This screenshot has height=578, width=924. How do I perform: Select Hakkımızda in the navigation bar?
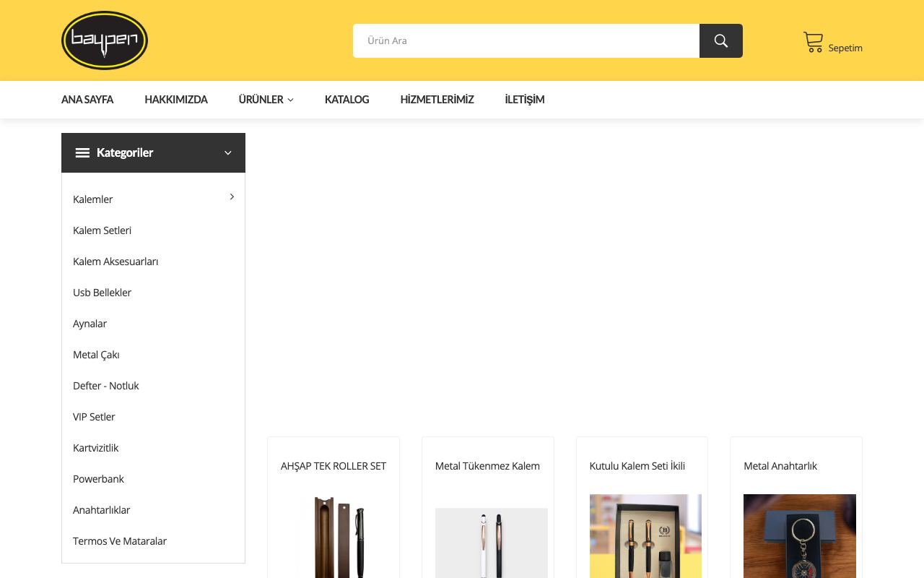tap(176, 100)
